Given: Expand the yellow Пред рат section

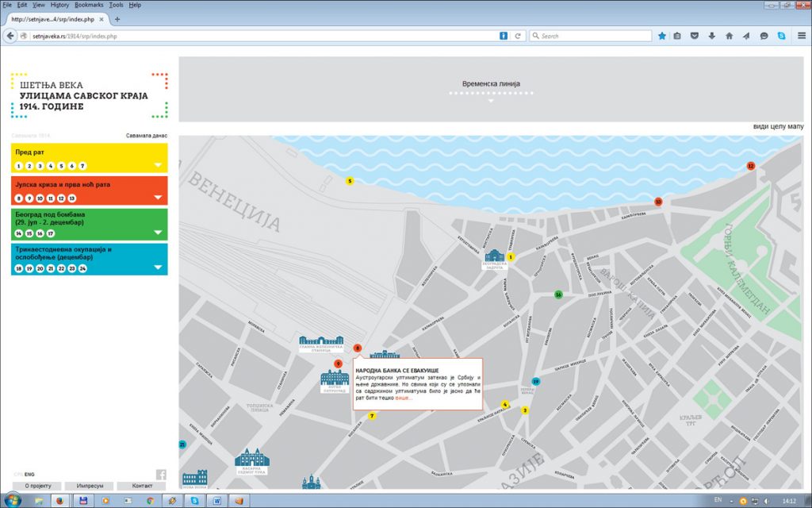Looking at the screenshot, I should point(159,166).
